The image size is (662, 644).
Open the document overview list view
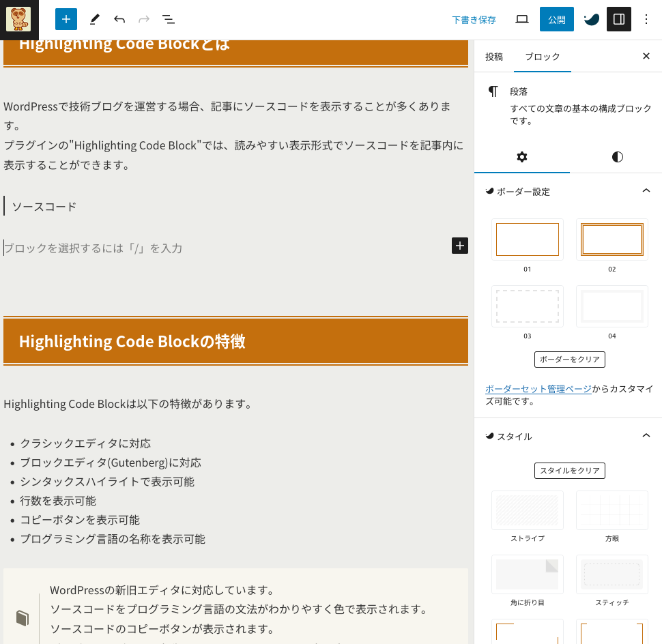[168, 19]
